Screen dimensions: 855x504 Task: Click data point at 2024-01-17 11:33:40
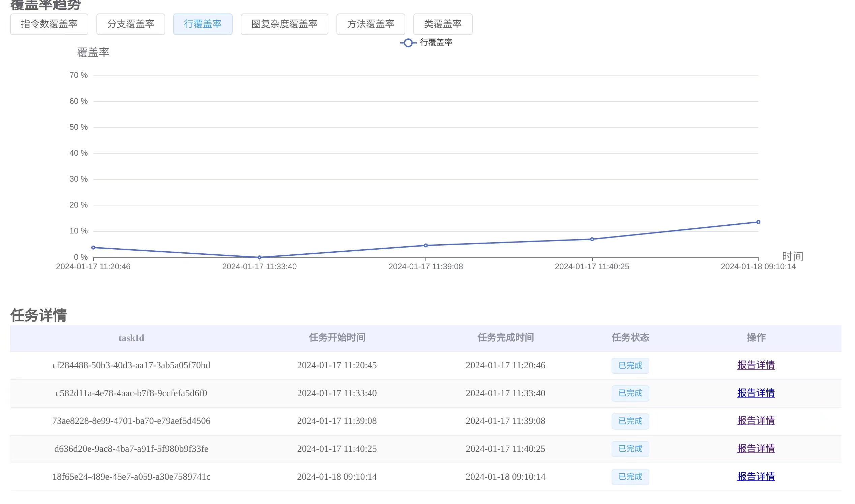click(x=260, y=257)
